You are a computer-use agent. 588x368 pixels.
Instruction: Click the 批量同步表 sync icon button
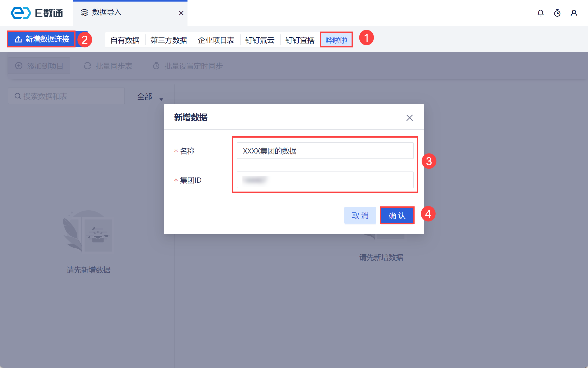click(108, 66)
